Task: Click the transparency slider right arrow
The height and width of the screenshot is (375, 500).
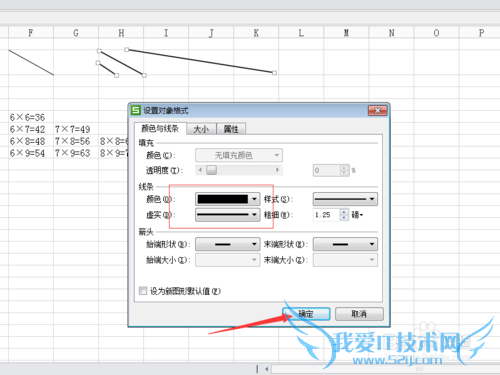Action: (277, 170)
